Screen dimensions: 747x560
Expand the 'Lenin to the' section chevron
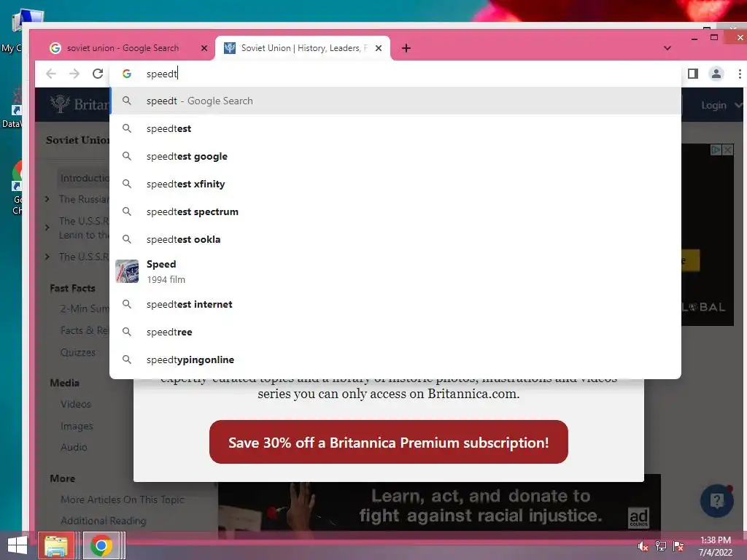click(47, 227)
